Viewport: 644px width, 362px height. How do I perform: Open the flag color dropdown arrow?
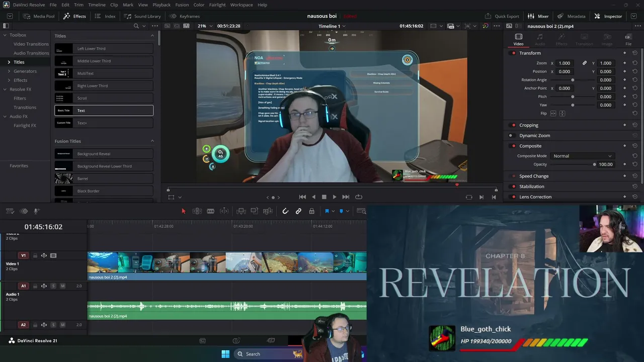point(333,211)
